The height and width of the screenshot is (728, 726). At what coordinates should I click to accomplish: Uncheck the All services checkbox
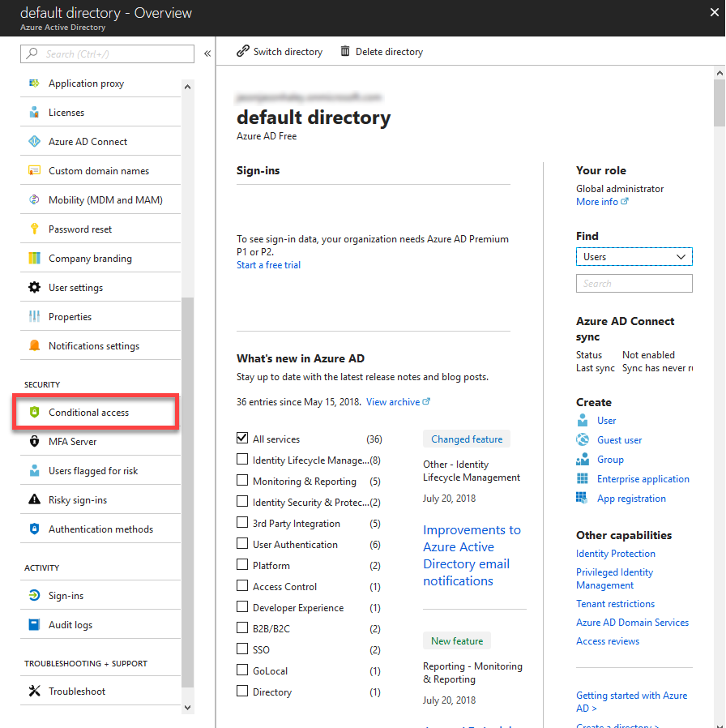tap(241, 438)
